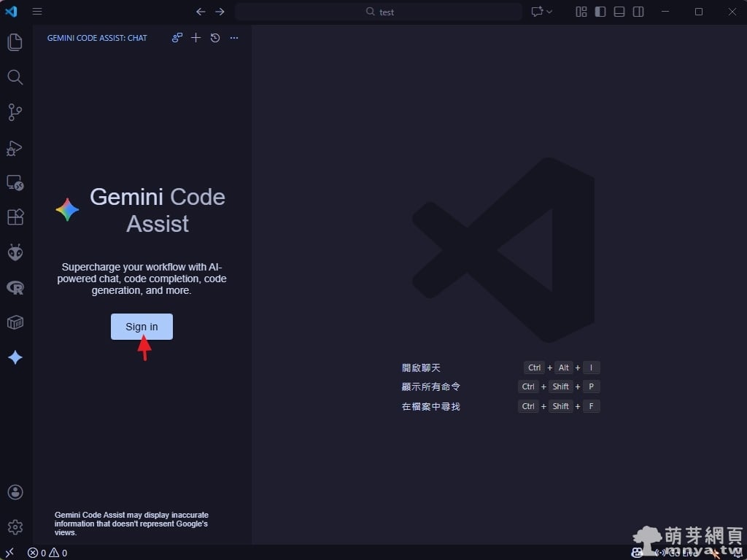Click the Sign in button

pyautogui.click(x=142, y=327)
